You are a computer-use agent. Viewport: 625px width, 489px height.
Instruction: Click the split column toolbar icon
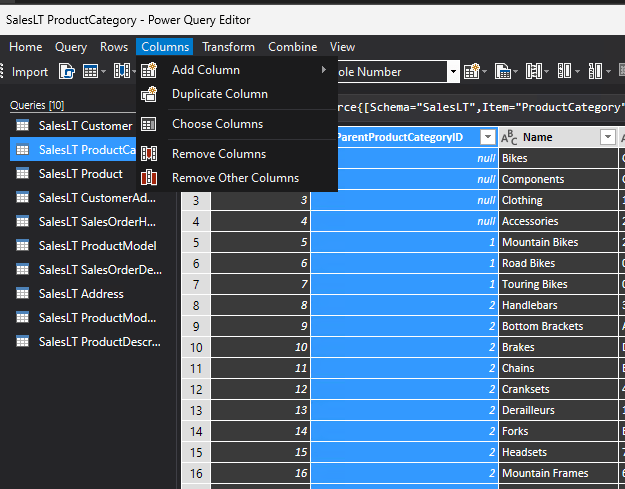pos(533,71)
